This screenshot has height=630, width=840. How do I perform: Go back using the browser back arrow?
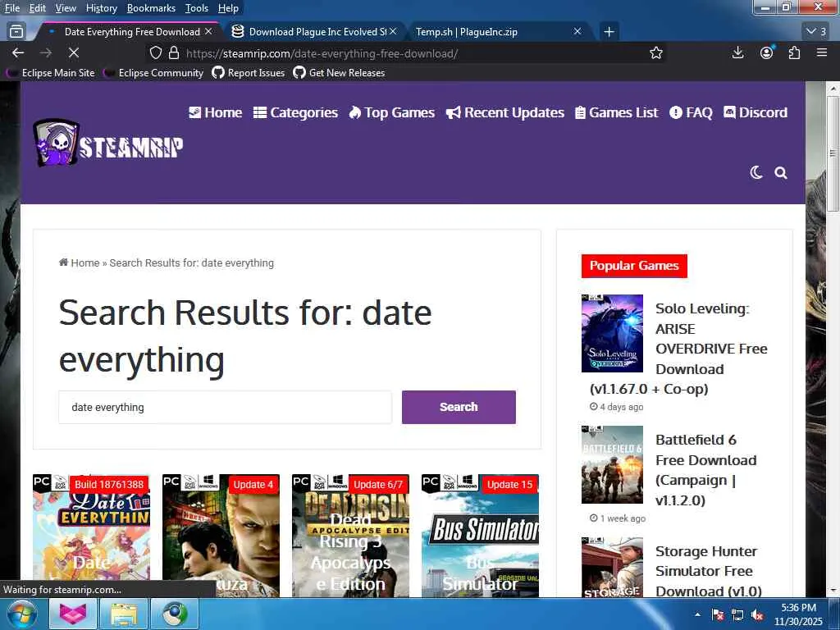[18, 53]
